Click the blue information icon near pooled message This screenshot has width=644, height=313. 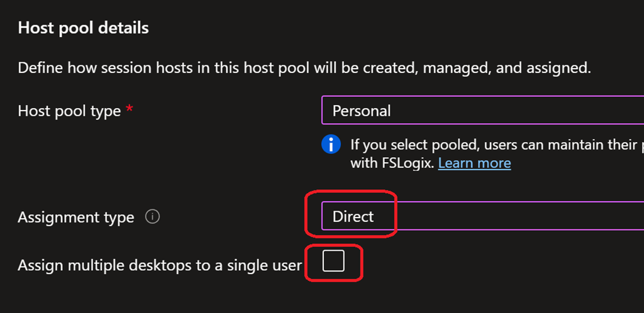[331, 145]
